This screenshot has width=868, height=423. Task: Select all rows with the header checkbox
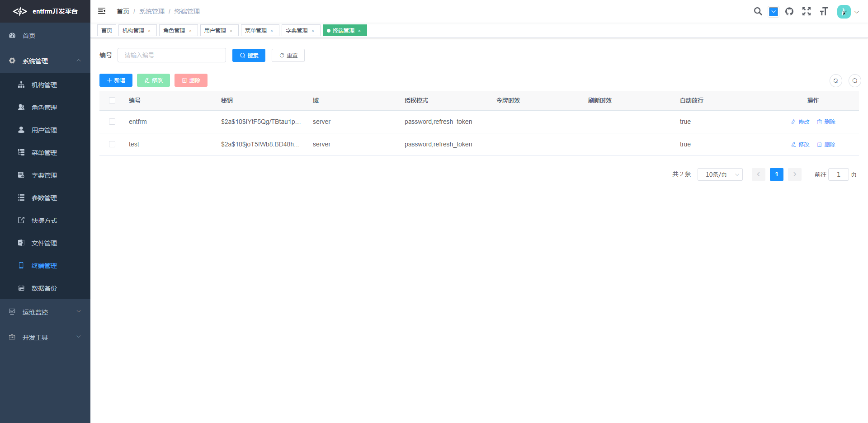click(x=112, y=100)
